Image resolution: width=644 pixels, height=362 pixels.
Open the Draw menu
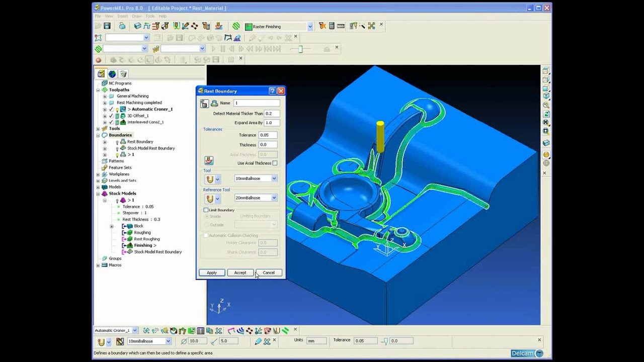pyautogui.click(x=136, y=16)
